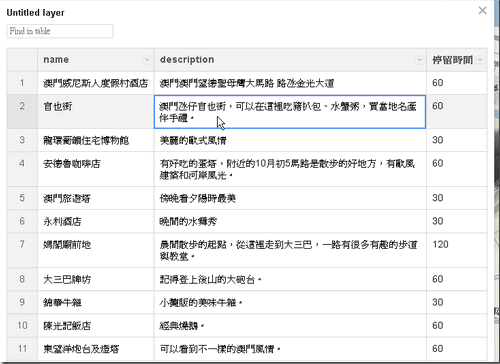
Task: Select the 120 duration in 媽閣廟前地 row
Action: pyautogui.click(x=457, y=250)
